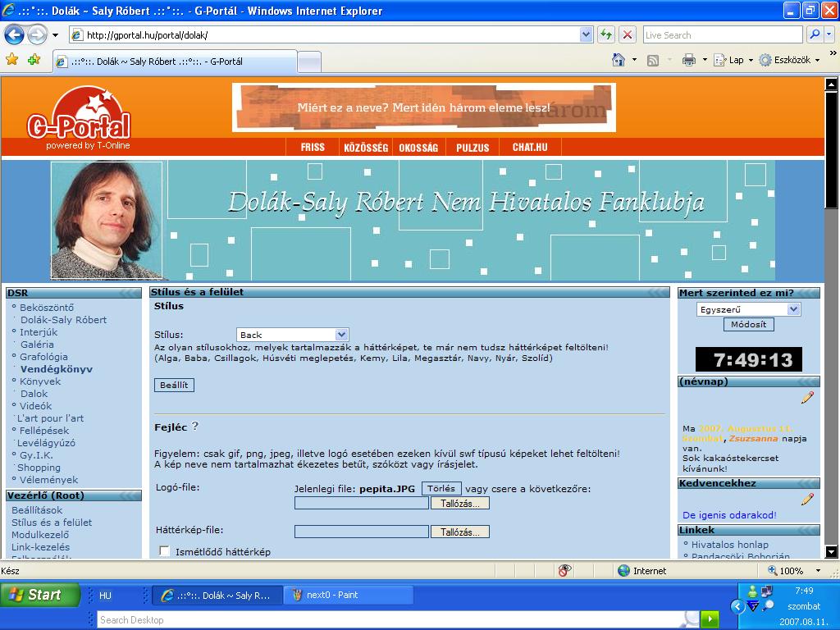The height and width of the screenshot is (630, 840).
Task: Open the Lap (Page) menu dropdown
Action: click(x=733, y=60)
